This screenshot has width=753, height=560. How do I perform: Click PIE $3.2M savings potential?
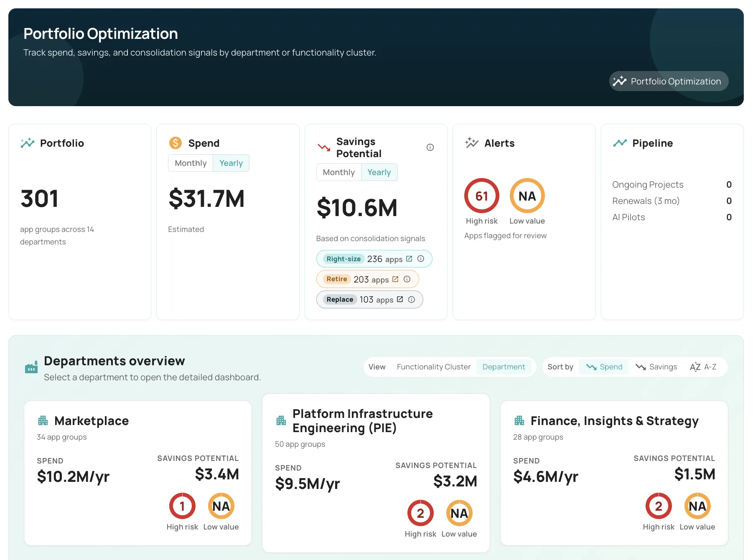[x=455, y=481]
